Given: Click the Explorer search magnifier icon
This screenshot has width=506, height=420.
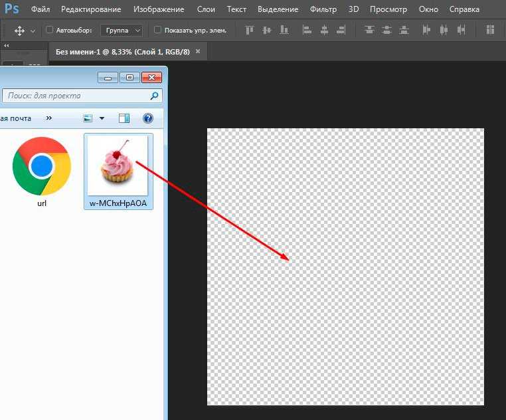Looking at the screenshot, I should pos(154,96).
